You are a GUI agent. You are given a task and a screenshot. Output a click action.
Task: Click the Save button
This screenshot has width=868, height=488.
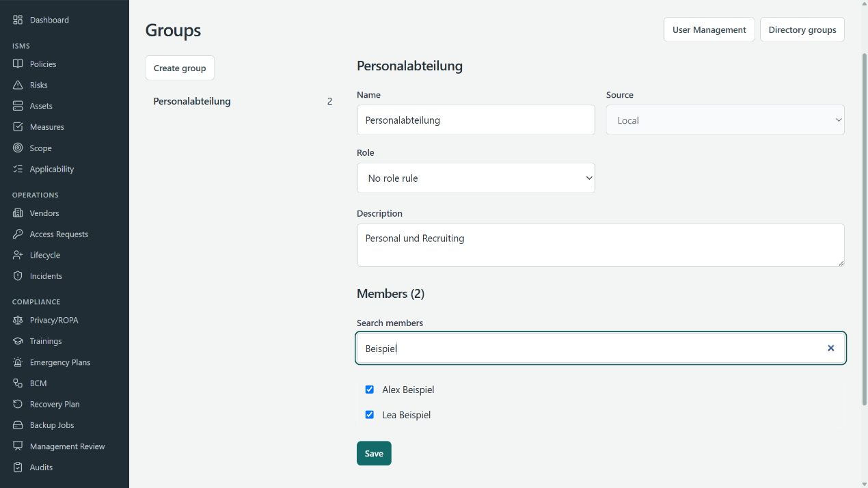(374, 453)
